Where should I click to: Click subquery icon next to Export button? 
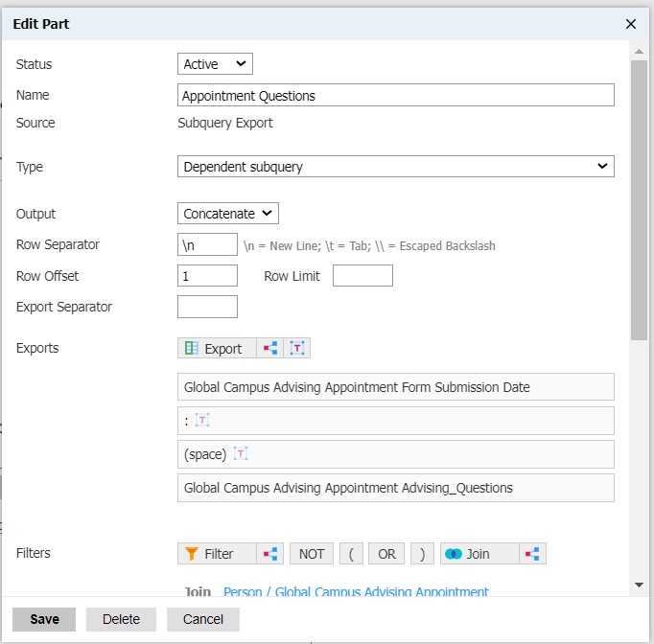270,349
